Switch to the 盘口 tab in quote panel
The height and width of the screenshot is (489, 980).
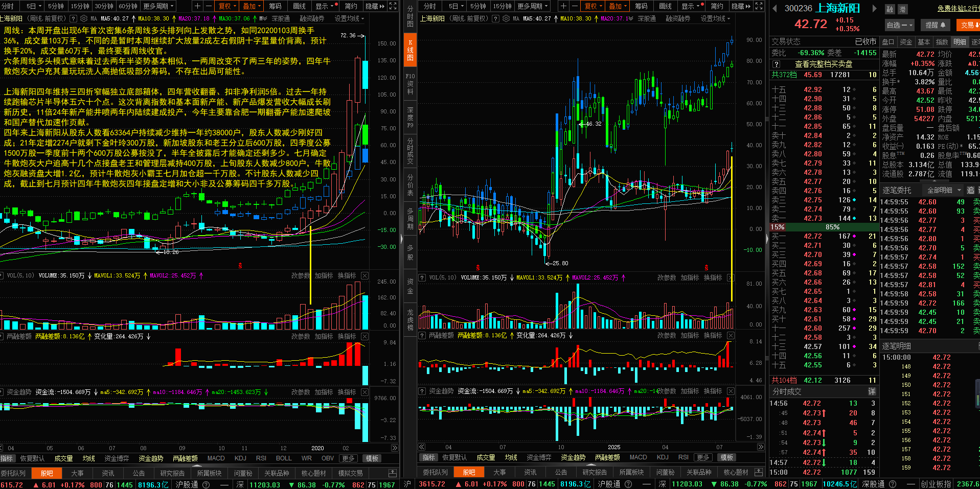coord(888,42)
